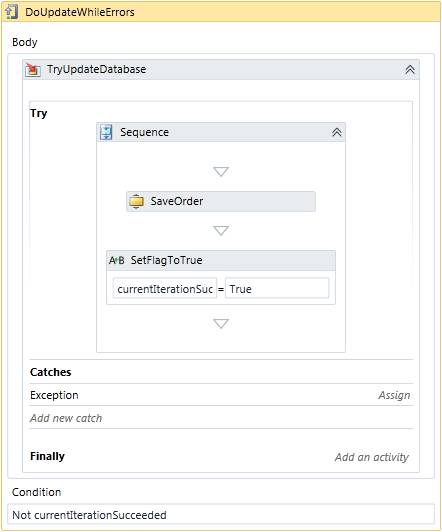Collapse the TryUpdateDatabase activity
Viewport: 442px width, 532px height.
[410, 70]
